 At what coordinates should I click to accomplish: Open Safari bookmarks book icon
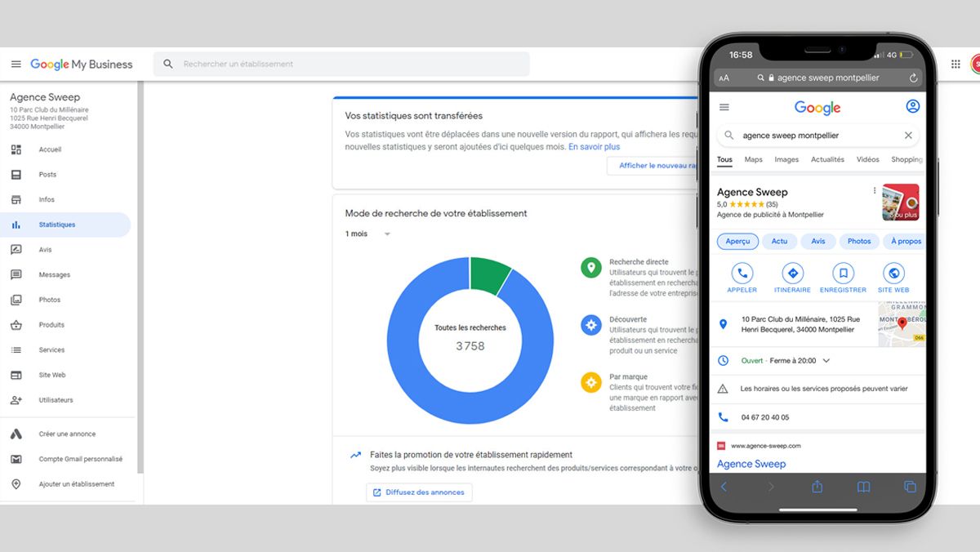863,487
